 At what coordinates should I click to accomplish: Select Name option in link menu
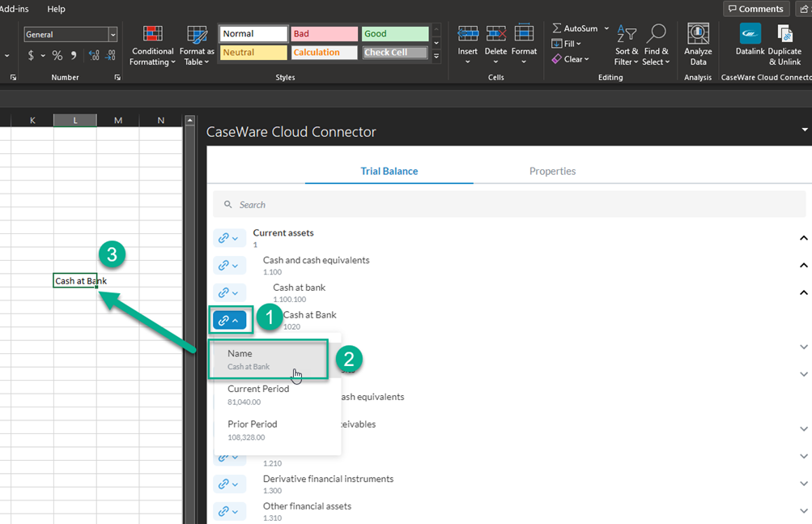tap(268, 359)
